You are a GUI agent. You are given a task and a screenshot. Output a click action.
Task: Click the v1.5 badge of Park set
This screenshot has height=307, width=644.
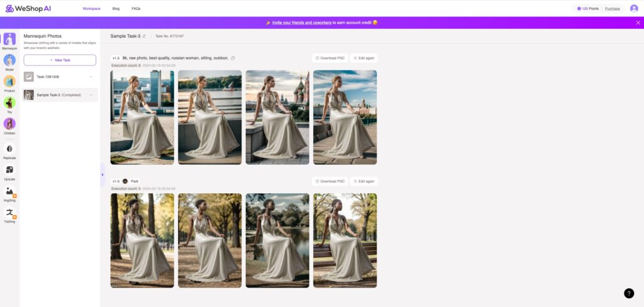pyautogui.click(x=116, y=181)
